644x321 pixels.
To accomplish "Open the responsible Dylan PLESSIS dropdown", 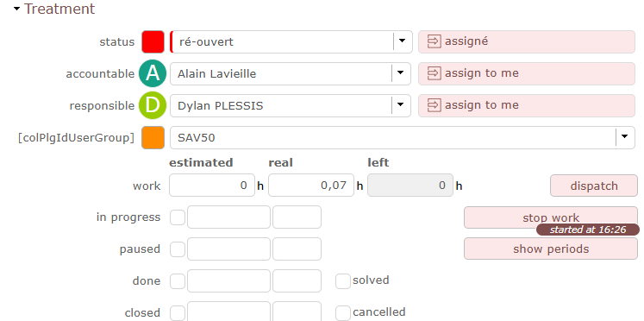I will (x=400, y=105).
